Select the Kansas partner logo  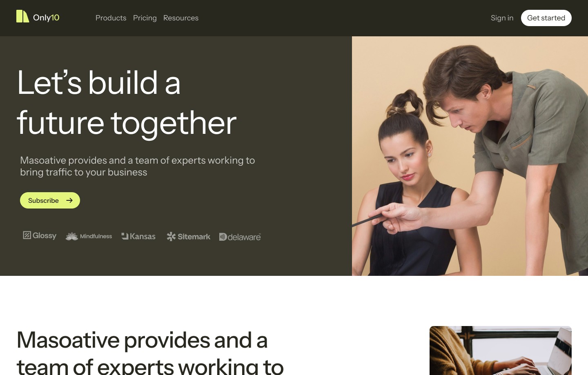tap(138, 236)
